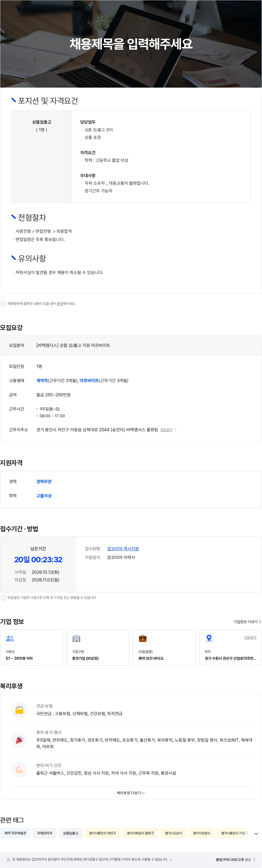Image resolution: width=262 pixels, height=868 pixels.
Task: Open the 문의 inquiry link
Action: coord(59,304)
